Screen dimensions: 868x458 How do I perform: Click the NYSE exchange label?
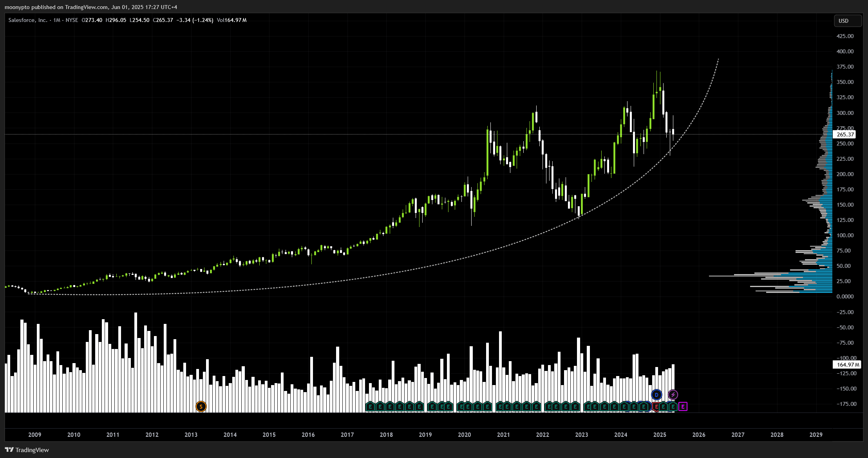pos(72,20)
